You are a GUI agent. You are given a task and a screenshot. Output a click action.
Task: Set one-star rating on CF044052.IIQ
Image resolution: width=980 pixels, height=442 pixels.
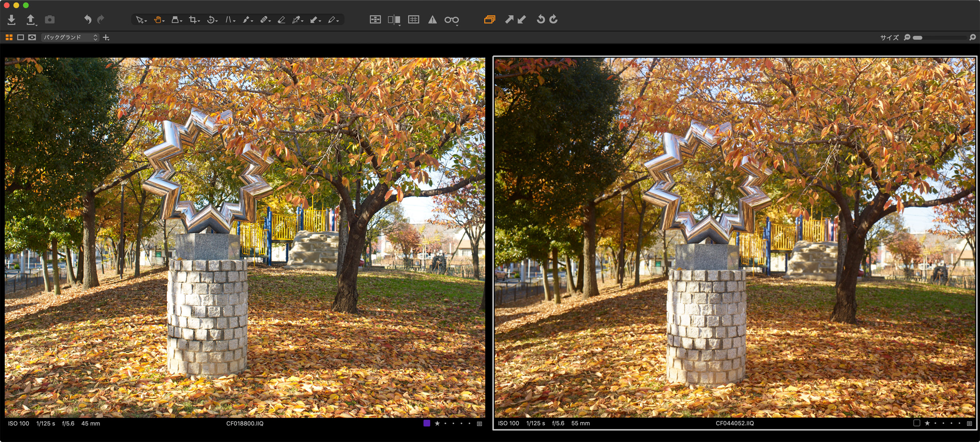927,423
